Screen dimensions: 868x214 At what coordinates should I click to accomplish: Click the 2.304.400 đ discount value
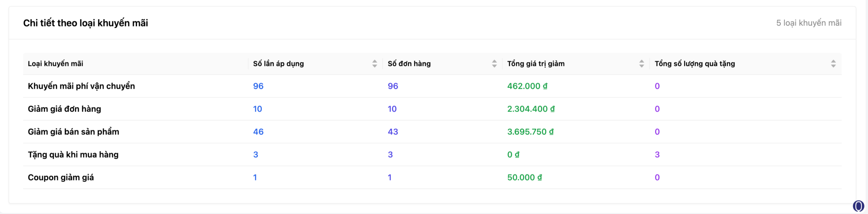pos(531,109)
